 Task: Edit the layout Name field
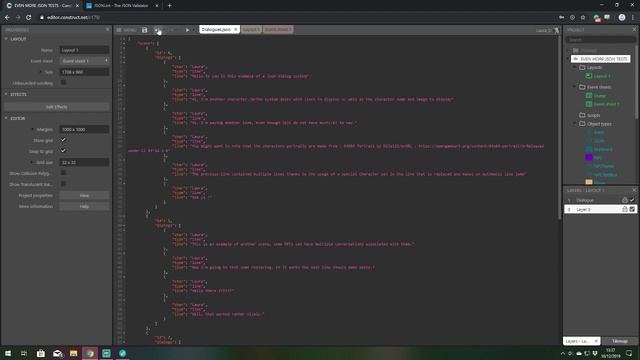[x=84, y=50]
